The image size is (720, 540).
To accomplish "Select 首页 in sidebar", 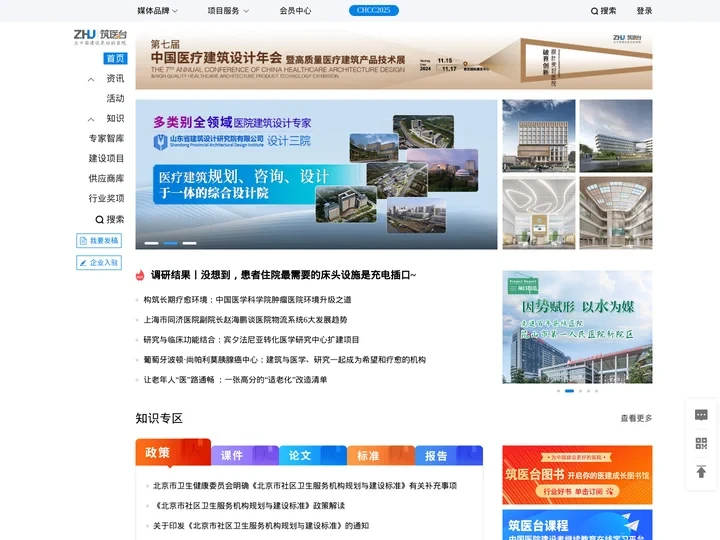I will [x=115, y=58].
